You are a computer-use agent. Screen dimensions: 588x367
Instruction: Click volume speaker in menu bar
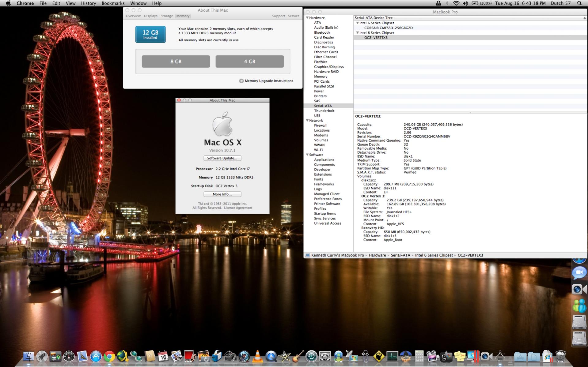click(x=465, y=3)
